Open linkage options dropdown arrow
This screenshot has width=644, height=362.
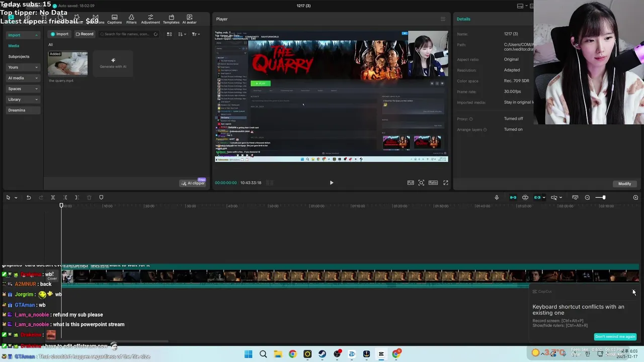pos(544,198)
